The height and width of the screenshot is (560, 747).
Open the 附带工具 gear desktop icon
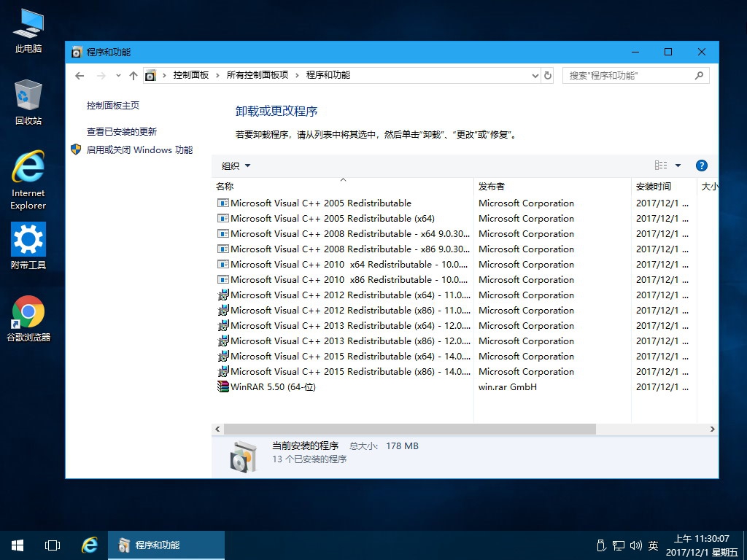coord(28,246)
